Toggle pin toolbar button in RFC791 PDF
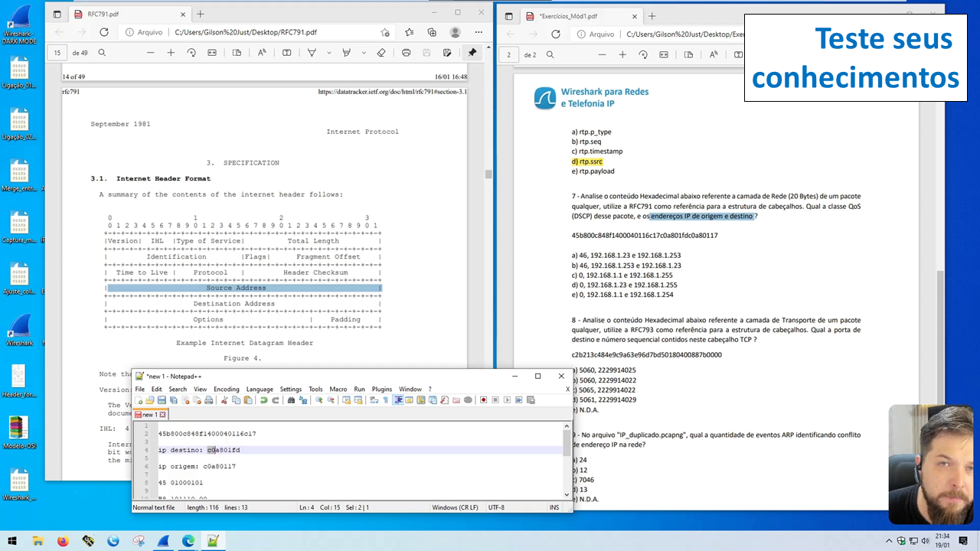The height and width of the screenshot is (551, 980). point(472,53)
